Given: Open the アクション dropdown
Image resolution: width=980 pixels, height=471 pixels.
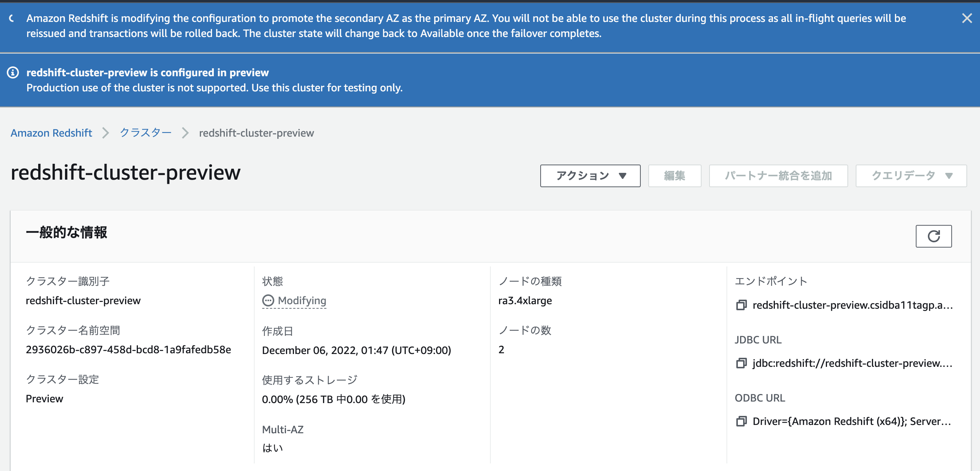Looking at the screenshot, I should point(589,175).
